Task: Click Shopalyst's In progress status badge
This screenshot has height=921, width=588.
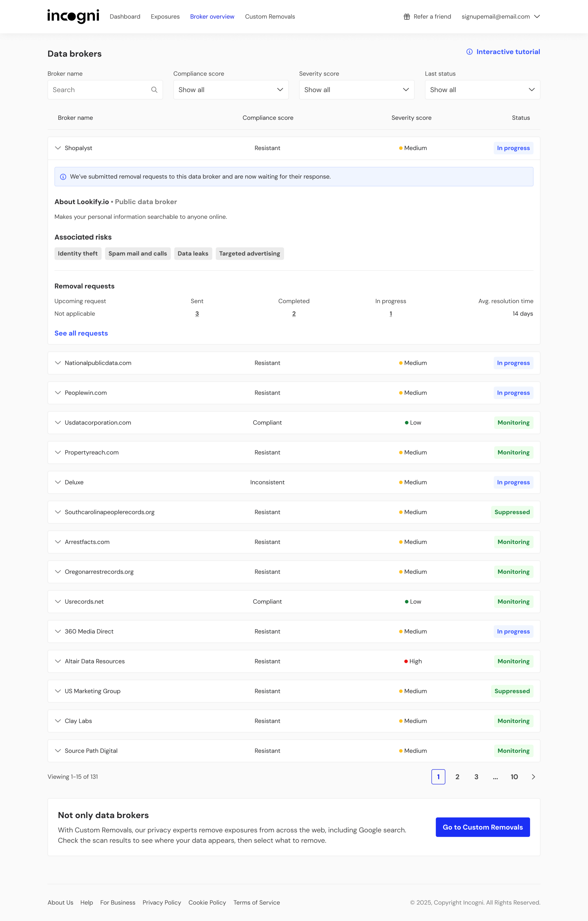Action: click(513, 148)
